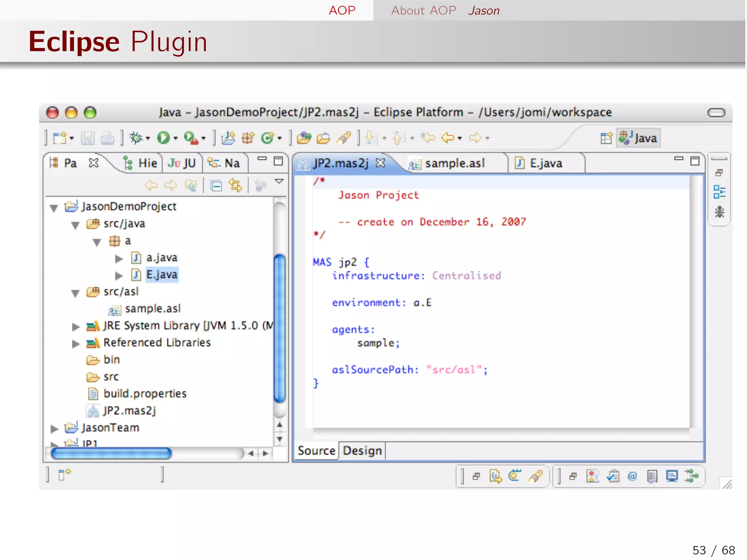Maximize the editor area
The image size is (747, 560).
[695, 161]
